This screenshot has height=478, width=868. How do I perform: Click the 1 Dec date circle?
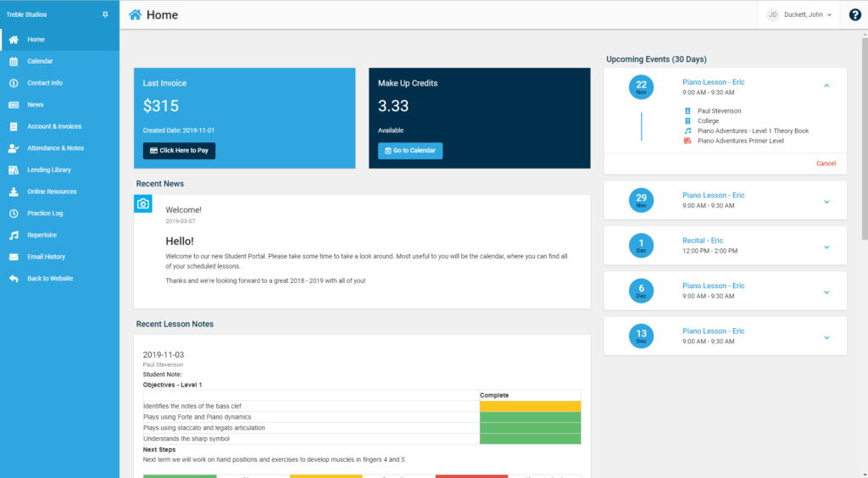[641, 246]
